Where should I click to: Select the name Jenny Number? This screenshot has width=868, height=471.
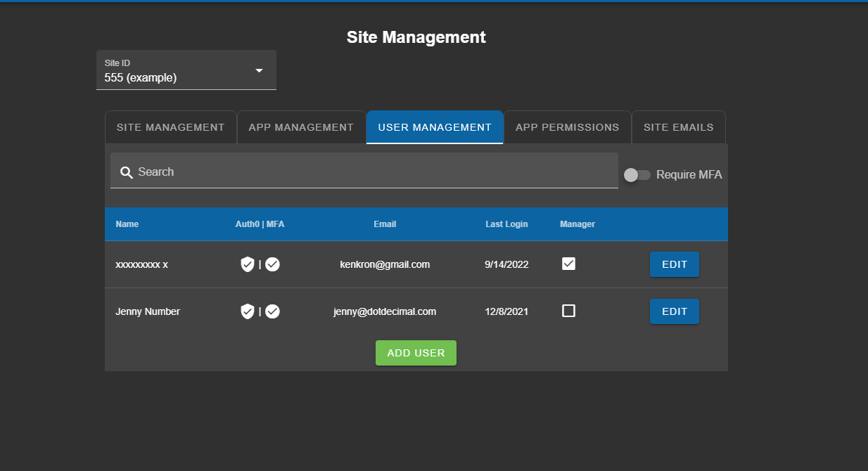coord(148,311)
